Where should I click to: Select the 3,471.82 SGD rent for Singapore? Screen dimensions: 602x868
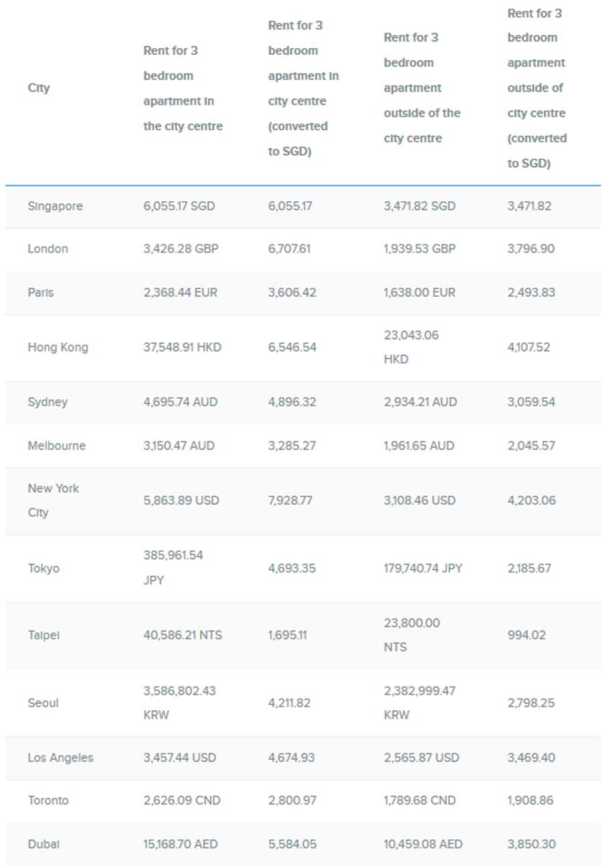(419, 206)
